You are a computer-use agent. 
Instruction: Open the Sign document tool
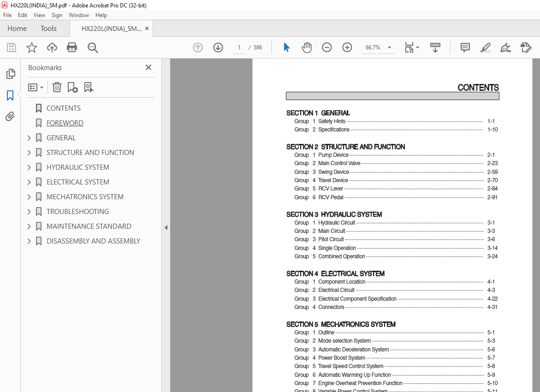pos(505,48)
